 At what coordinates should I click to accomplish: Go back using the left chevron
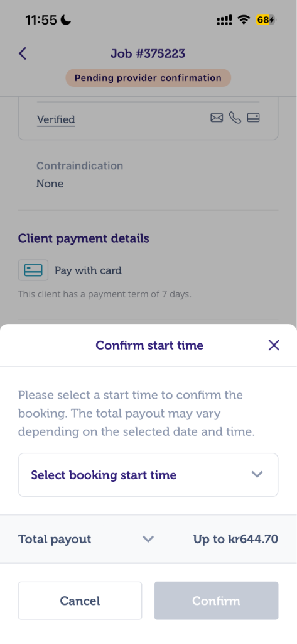[x=23, y=54]
